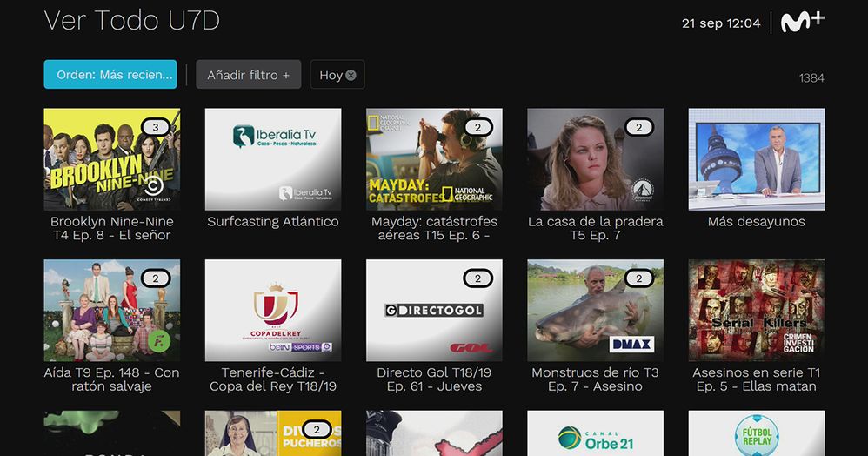
Task: Click the Crimen Investigación logo on Asesinos en serie
Action: [x=798, y=343]
